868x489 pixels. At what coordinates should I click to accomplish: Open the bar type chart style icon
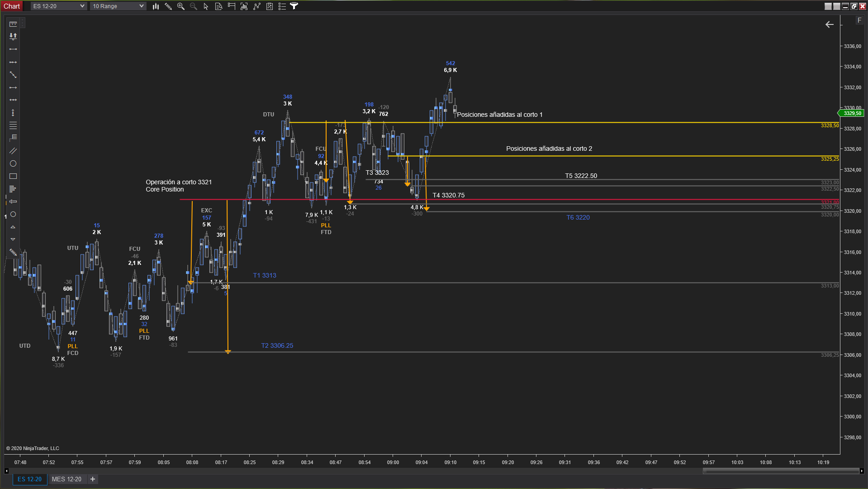click(156, 6)
